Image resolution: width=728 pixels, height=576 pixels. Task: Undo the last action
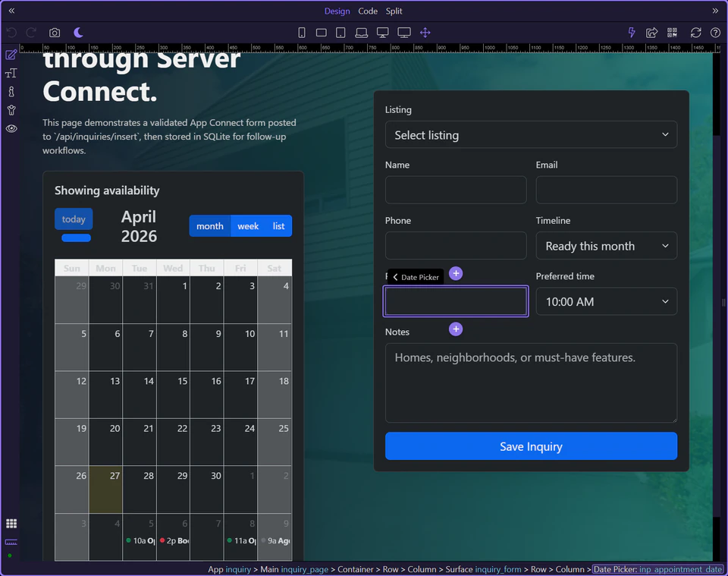(11, 32)
